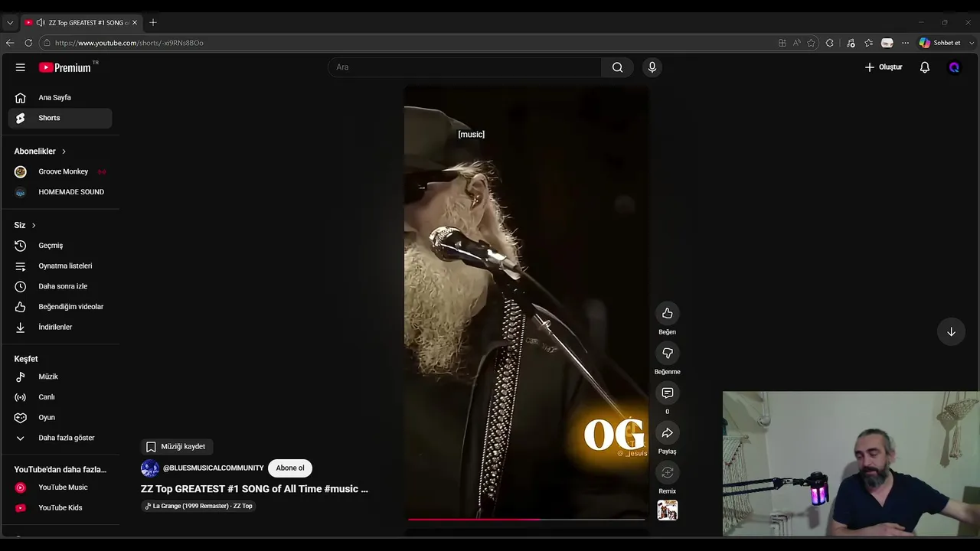
Task: Open the tab list dropdown arrow
Action: 10,22
